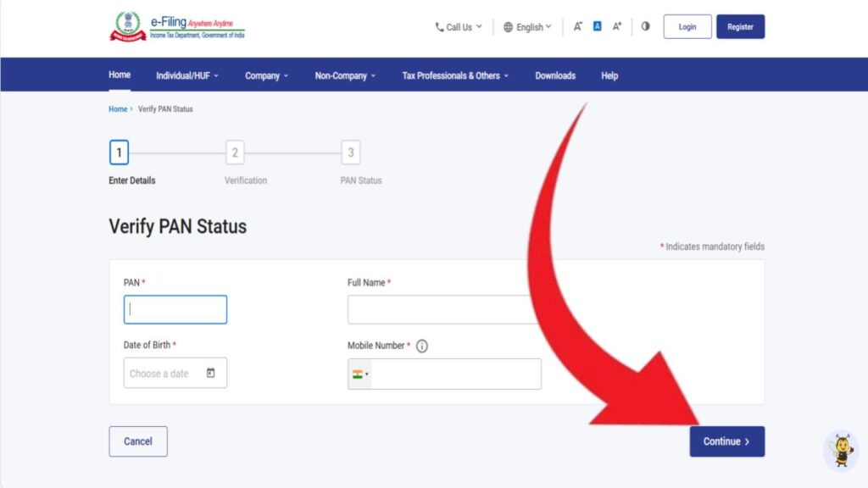Open the Downloads menu item
This screenshot has width=868, height=488.
pos(555,75)
